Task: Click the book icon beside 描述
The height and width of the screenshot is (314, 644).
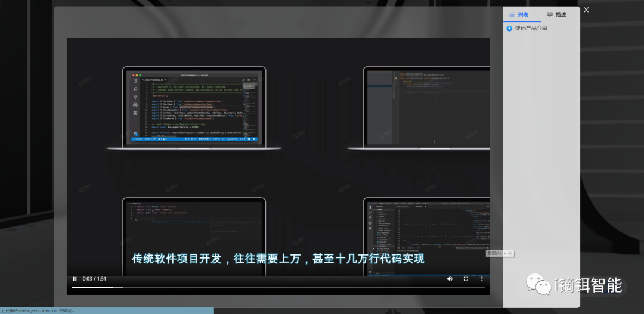Action: pyautogui.click(x=550, y=14)
